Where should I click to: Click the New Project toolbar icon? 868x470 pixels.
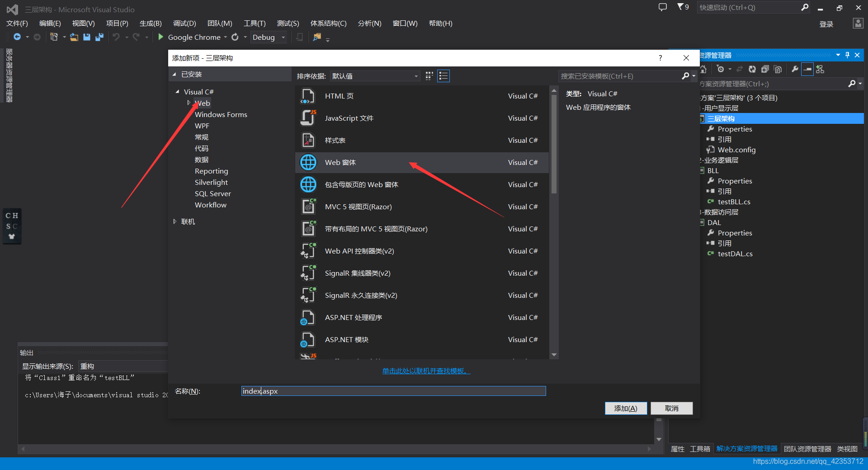click(x=54, y=37)
